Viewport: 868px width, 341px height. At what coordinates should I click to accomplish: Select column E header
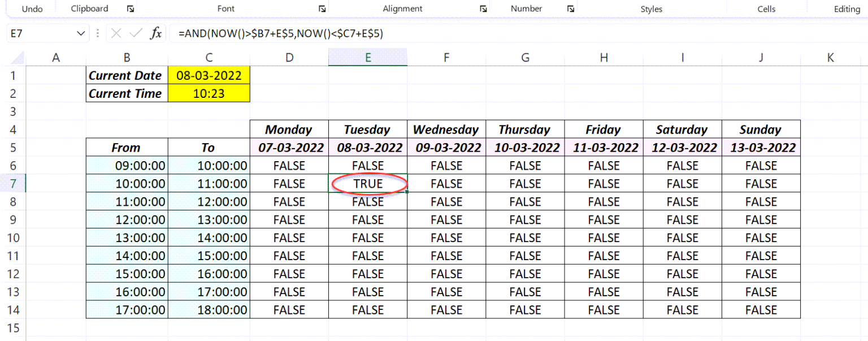pos(367,57)
